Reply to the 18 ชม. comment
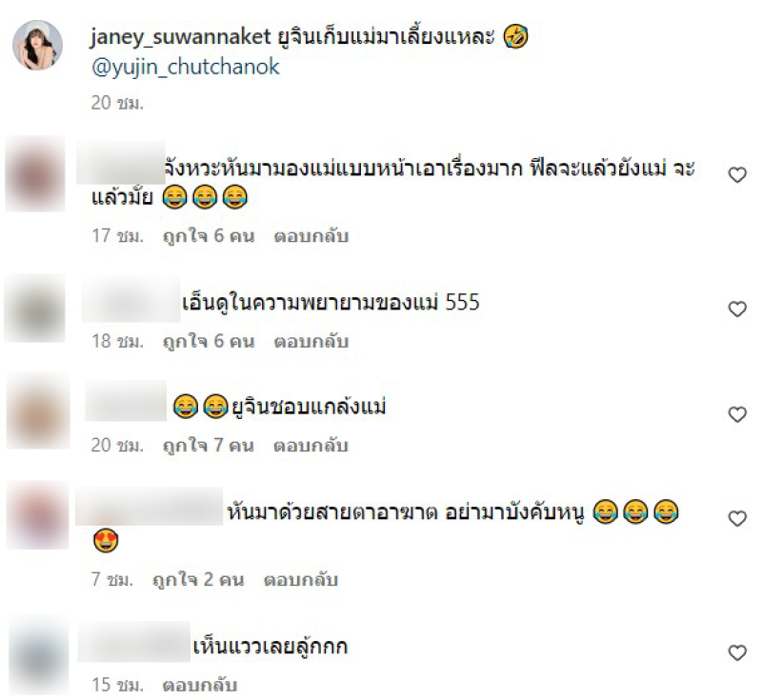 tap(311, 342)
